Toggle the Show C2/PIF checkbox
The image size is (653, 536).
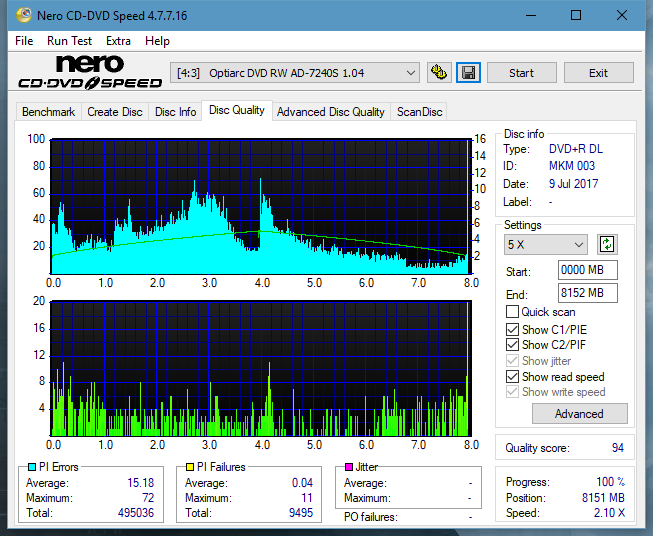pos(512,345)
